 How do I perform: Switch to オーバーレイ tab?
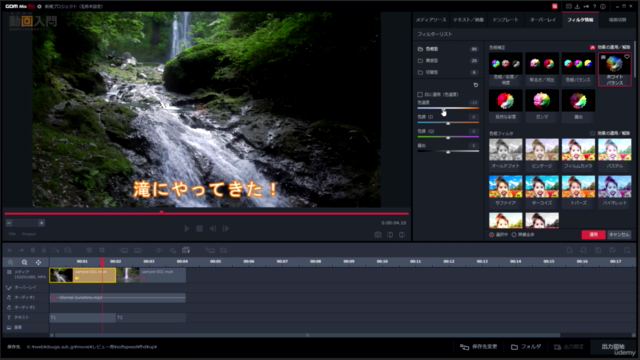[542, 20]
